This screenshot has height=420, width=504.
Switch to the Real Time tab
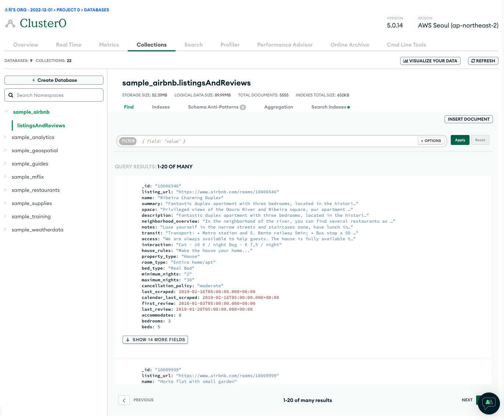69,45
